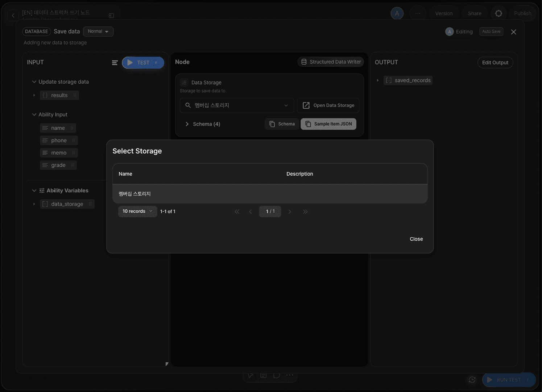Screen dimensions: 542x392
Task: Copy the Schema with the Schema button
Action: 282,124
